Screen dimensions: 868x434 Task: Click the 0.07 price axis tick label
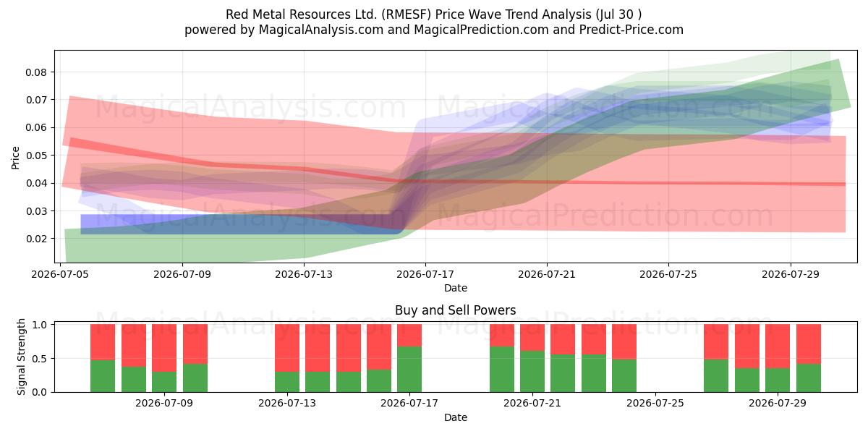pyautogui.click(x=37, y=100)
